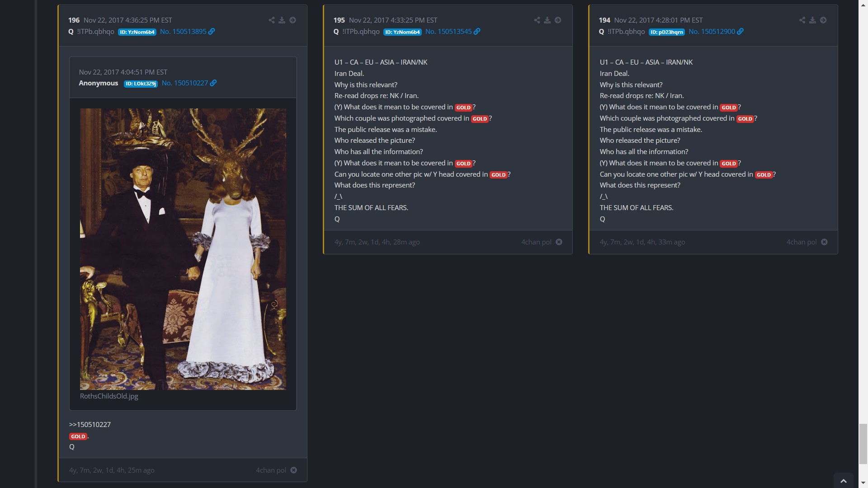The width and height of the screenshot is (868, 488).
Task: Click ID: LOkt3Z9j badge on Anonymous post
Action: pos(141,84)
